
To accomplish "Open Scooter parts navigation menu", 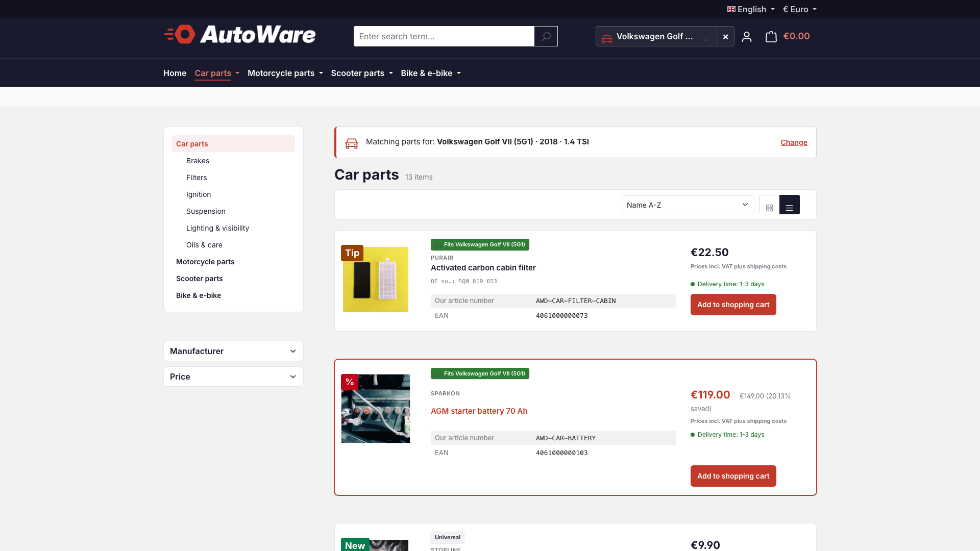I will (361, 73).
